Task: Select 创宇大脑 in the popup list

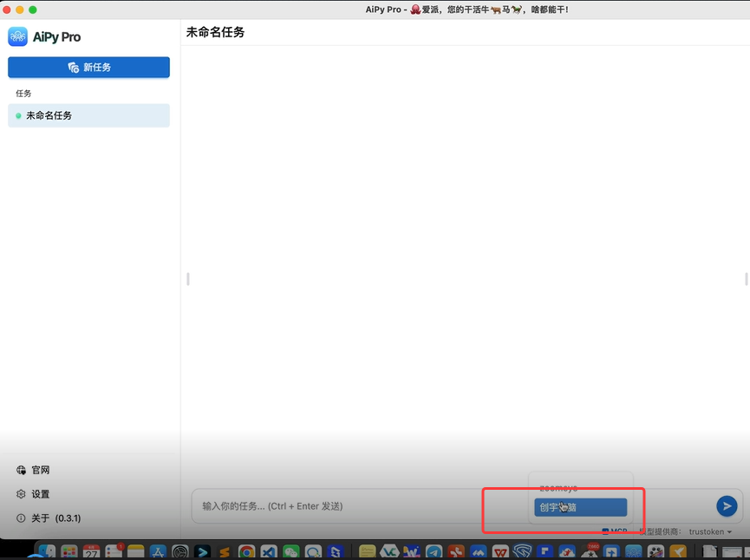Action: tap(580, 507)
